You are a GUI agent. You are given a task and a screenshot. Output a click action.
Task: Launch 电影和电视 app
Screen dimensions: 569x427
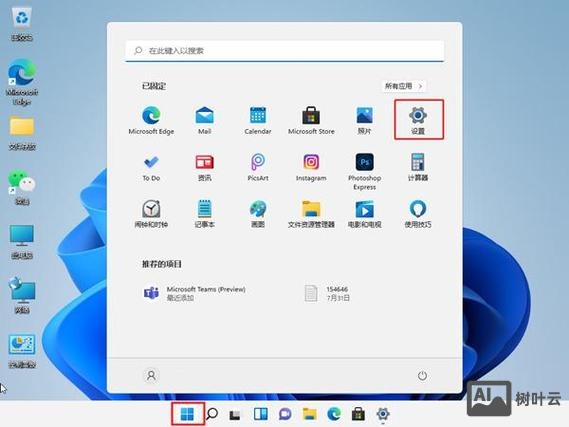pyautogui.click(x=364, y=214)
